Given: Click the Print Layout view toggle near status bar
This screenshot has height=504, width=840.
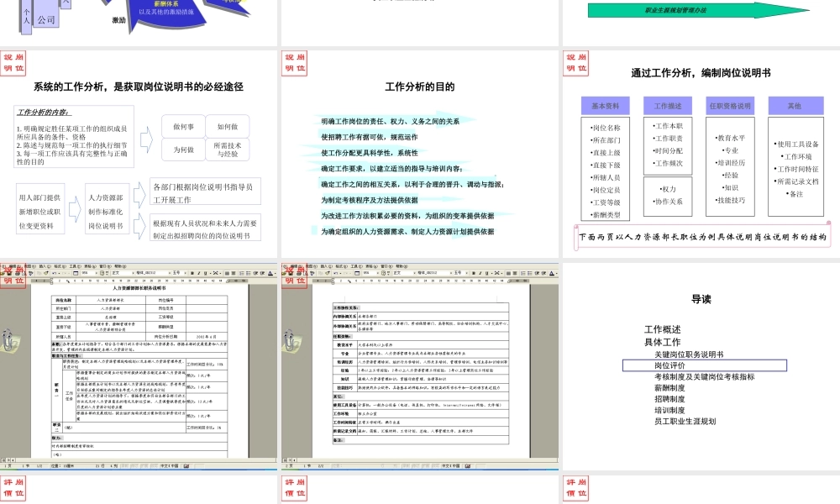Looking at the screenshot, I should [x=10, y=458].
